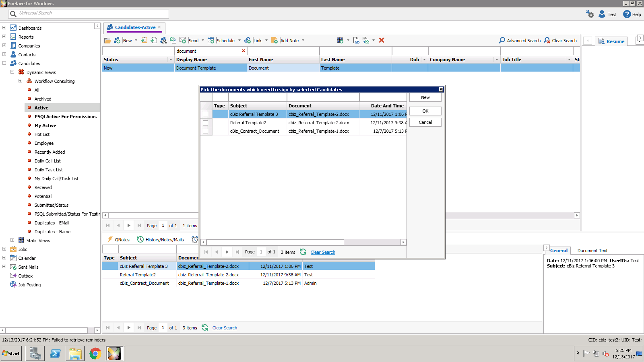This screenshot has width=644, height=362.
Task: Switch to the Resume tab
Action: (x=611, y=41)
